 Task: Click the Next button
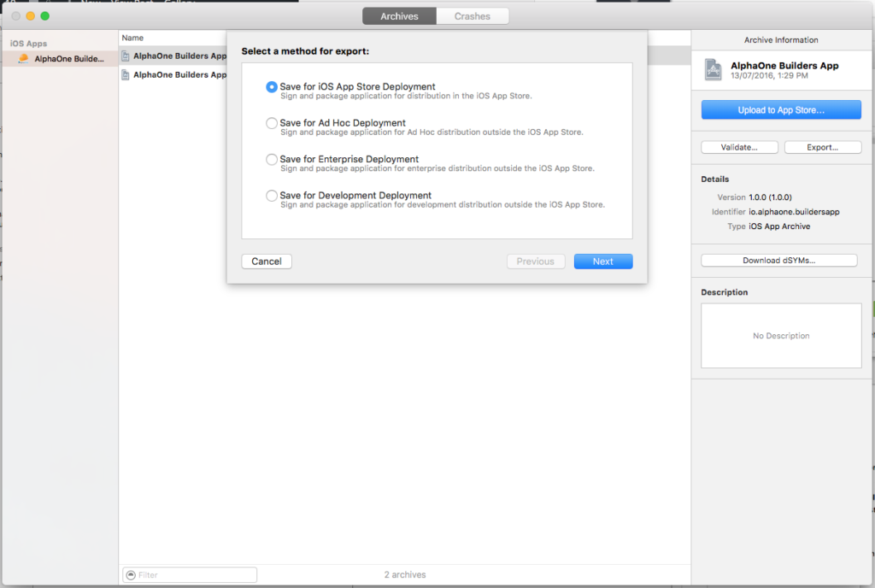pyautogui.click(x=602, y=262)
